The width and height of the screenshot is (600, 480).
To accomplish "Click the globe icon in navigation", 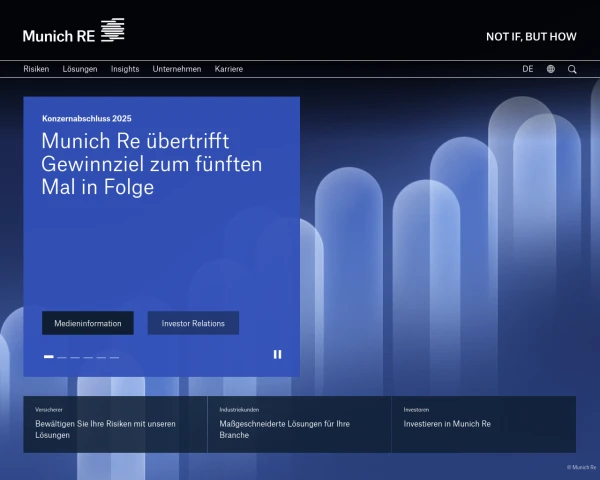I will tap(551, 69).
